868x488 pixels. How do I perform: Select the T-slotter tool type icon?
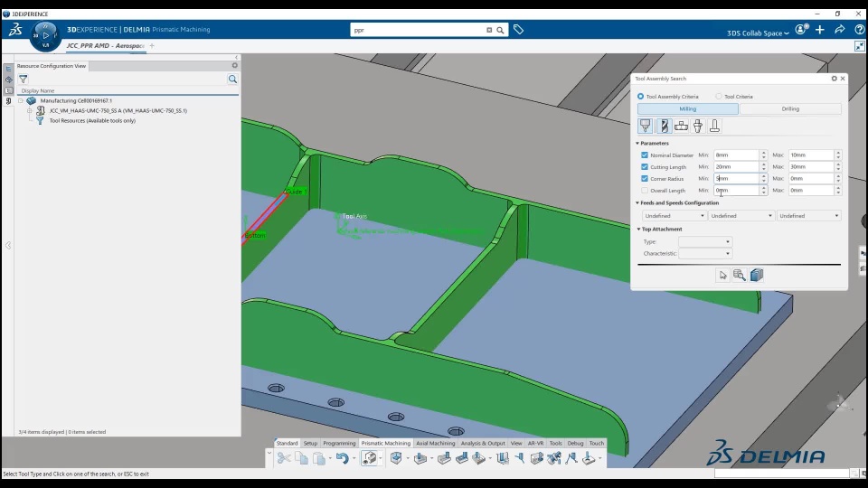pyautogui.click(x=714, y=127)
